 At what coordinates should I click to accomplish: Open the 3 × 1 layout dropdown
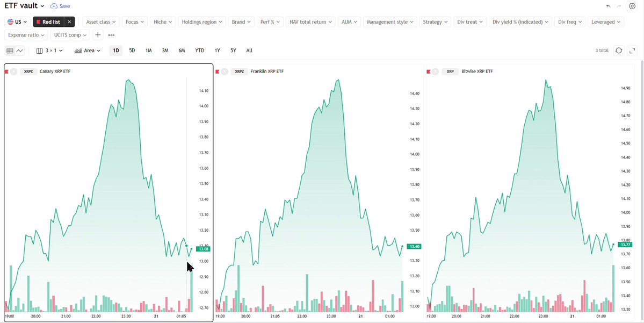tap(49, 51)
